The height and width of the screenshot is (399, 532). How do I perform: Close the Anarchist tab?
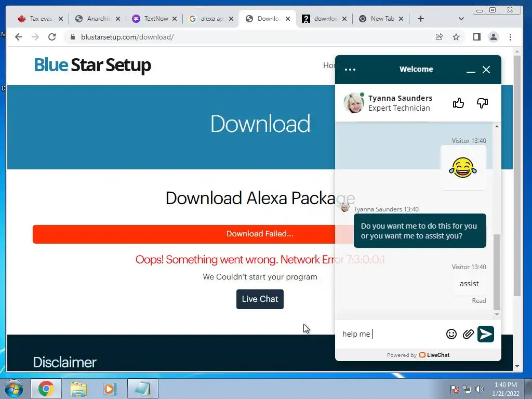[118, 19]
